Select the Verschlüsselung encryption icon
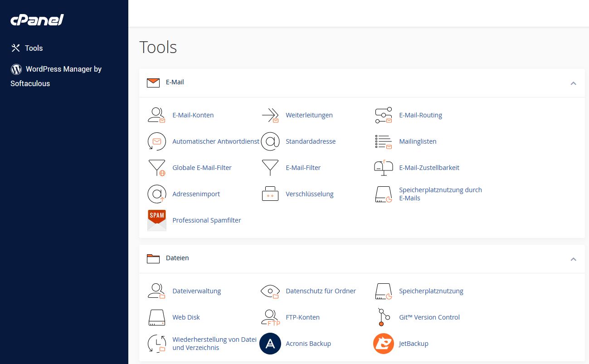 pyautogui.click(x=270, y=194)
